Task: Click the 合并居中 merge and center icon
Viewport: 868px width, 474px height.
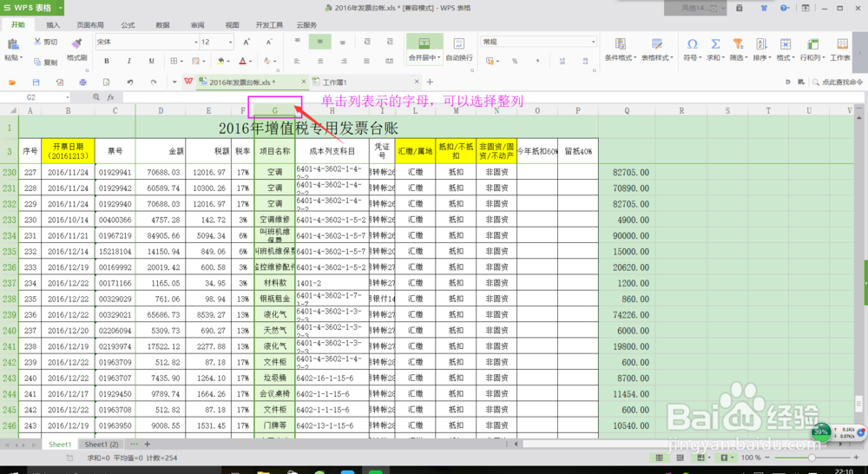Action: [424, 43]
